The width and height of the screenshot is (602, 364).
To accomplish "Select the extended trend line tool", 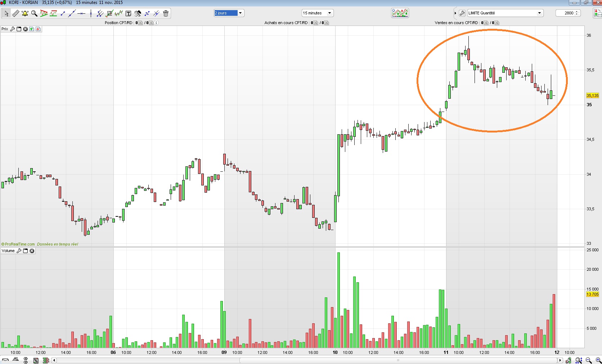I will click(72, 13).
